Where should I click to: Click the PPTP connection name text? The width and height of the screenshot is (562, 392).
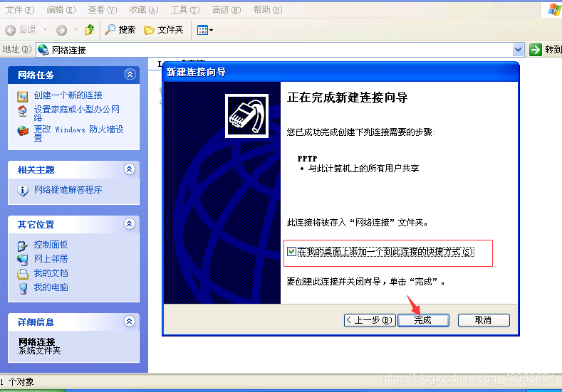[x=307, y=159]
